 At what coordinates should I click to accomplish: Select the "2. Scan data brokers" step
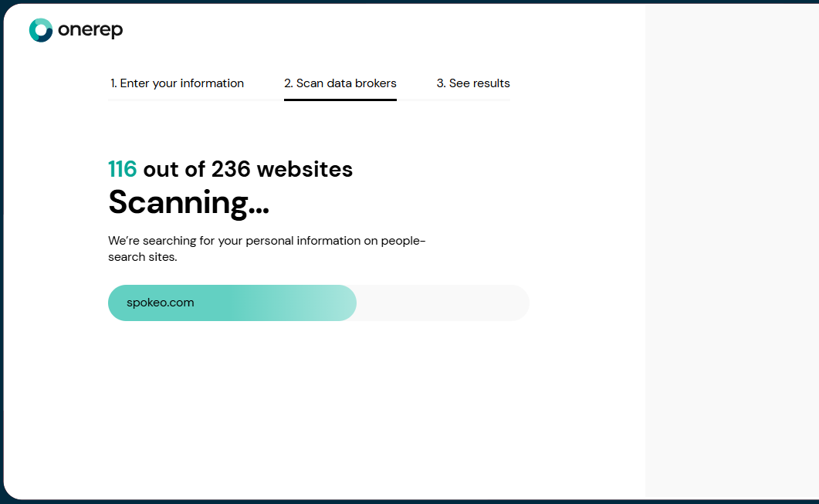tap(340, 83)
